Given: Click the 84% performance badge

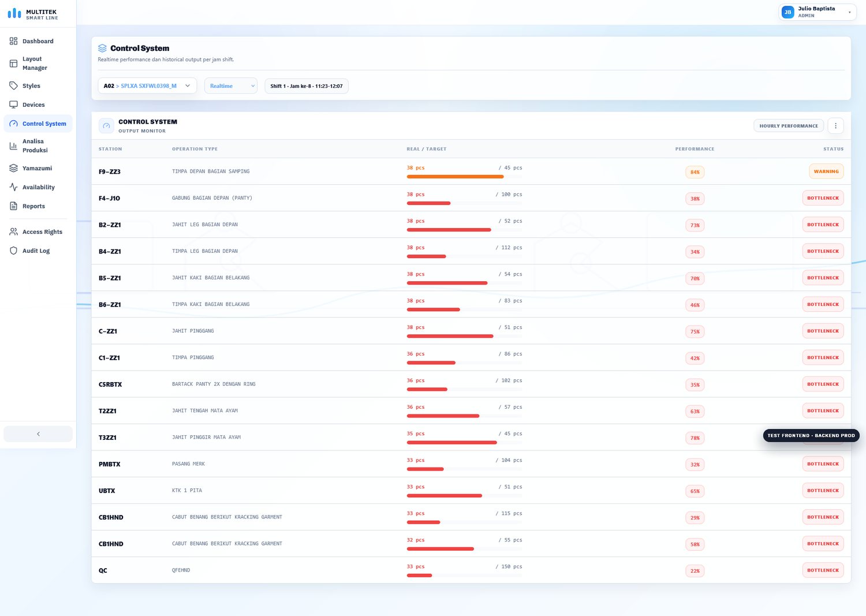Looking at the screenshot, I should point(695,172).
